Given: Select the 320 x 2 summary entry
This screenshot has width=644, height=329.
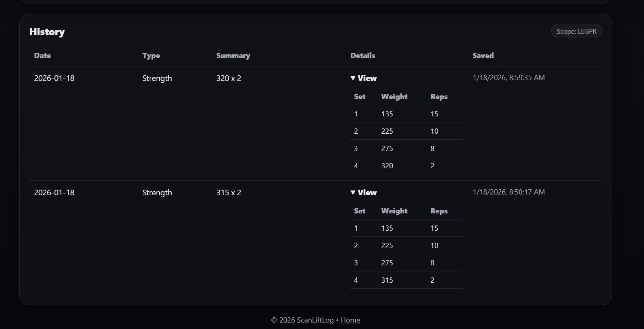Looking at the screenshot, I should (228, 78).
